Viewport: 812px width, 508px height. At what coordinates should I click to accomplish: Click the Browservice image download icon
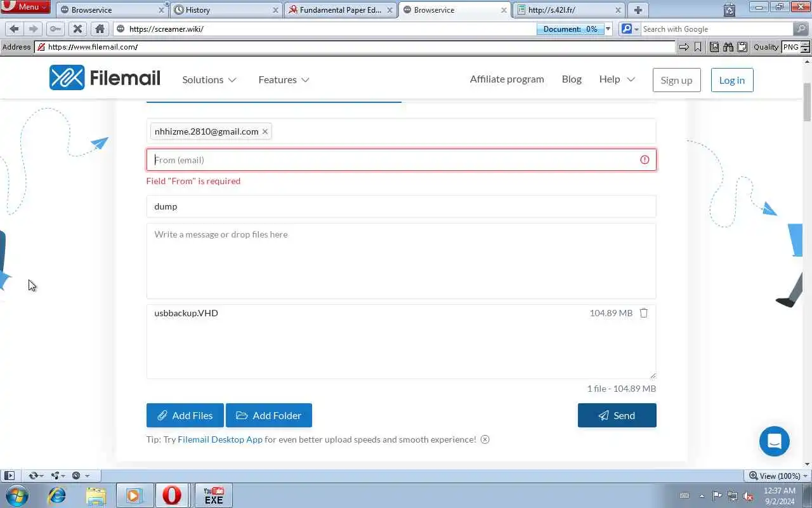point(714,47)
